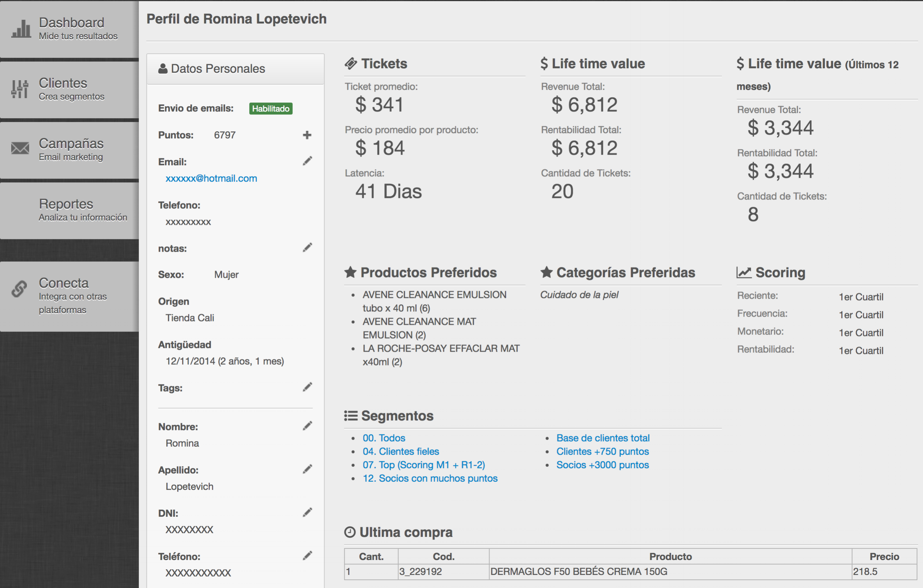Click the $ 184 average product price
This screenshot has height=588, width=923.
click(379, 148)
